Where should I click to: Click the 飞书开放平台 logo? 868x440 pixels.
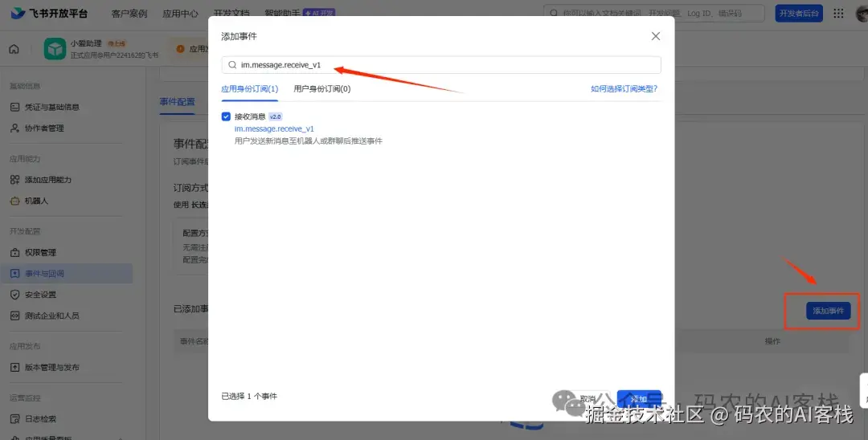click(x=49, y=14)
